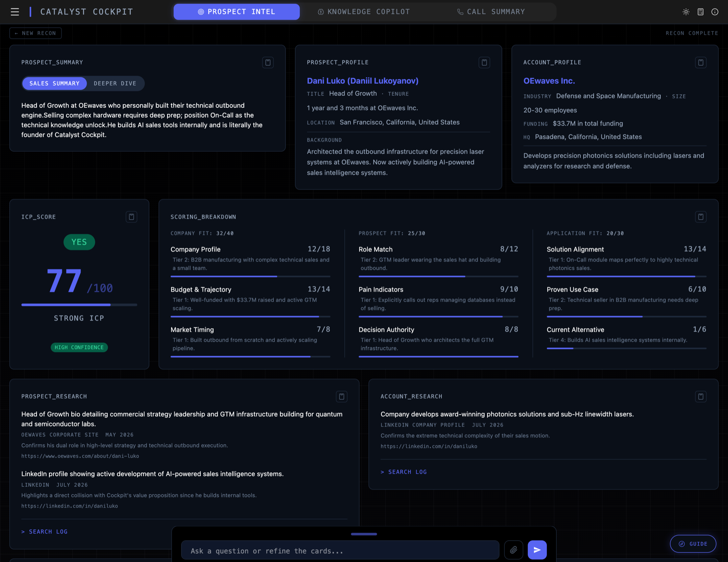728x562 pixels.
Task: Copy the ACCOUNT_PROFILE card contents
Action: 701,62
